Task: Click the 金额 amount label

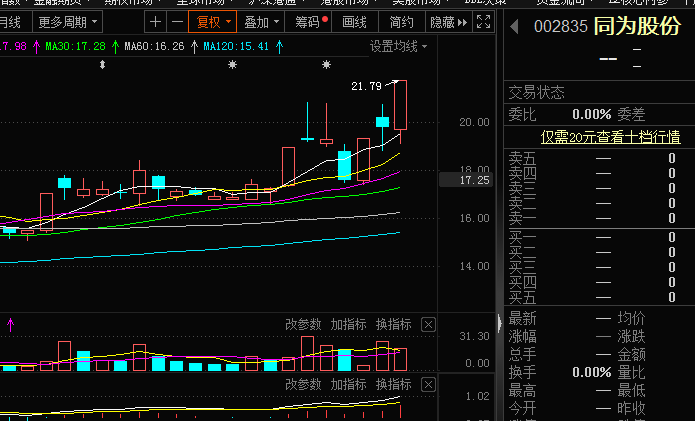Action: pos(632,355)
